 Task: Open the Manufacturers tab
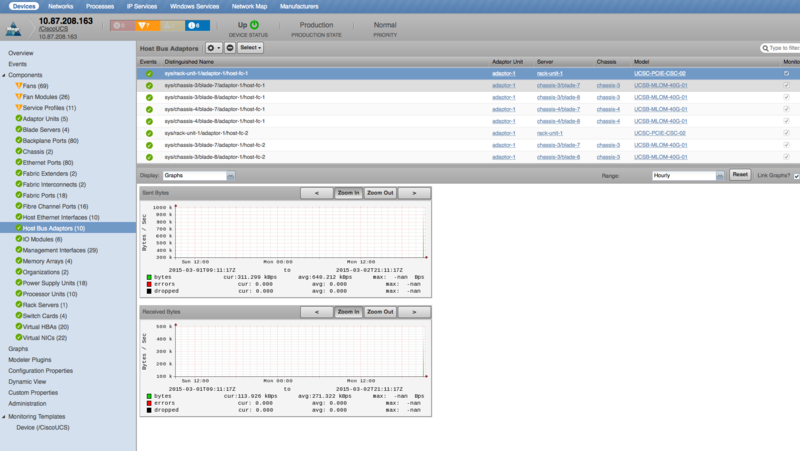coord(299,6)
